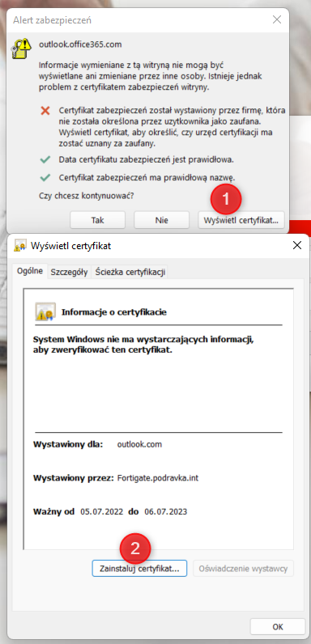The image size is (311, 644).
Task: Click the certificate icon in Wyświetl certyfikat title
Action: pyautogui.click(x=20, y=246)
